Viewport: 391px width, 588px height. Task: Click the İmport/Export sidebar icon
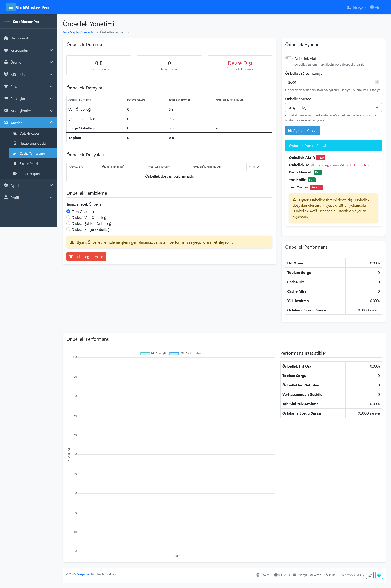click(x=15, y=173)
